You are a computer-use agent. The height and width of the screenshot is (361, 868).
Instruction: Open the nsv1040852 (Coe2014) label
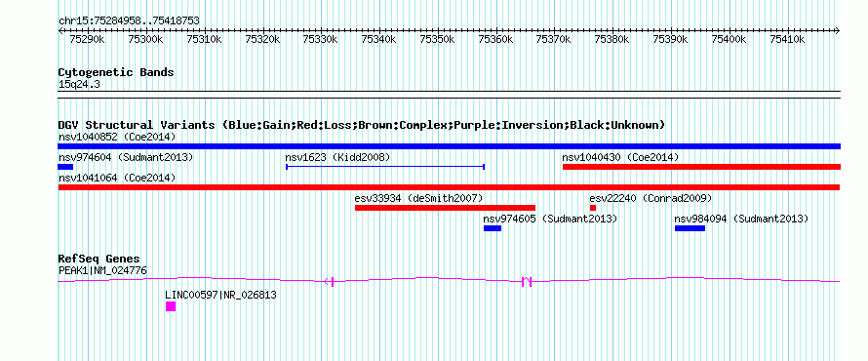point(117,137)
